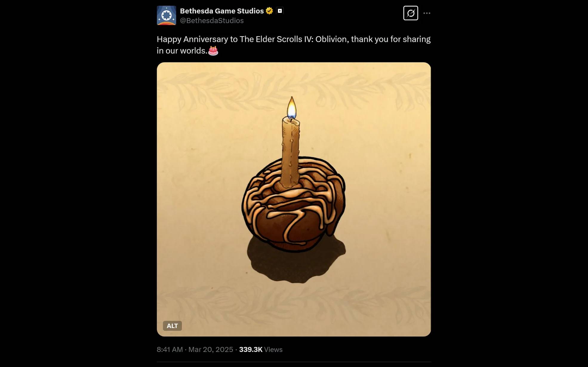Image resolution: width=588 pixels, height=367 pixels.
Task: Click the birthday cake emoji in the post
Action: click(x=213, y=51)
